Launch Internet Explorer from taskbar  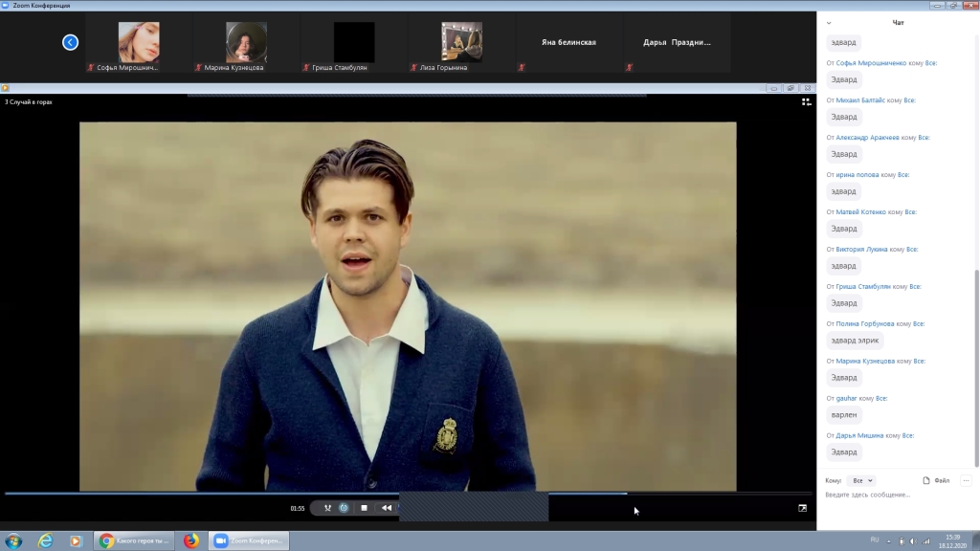point(46,541)
